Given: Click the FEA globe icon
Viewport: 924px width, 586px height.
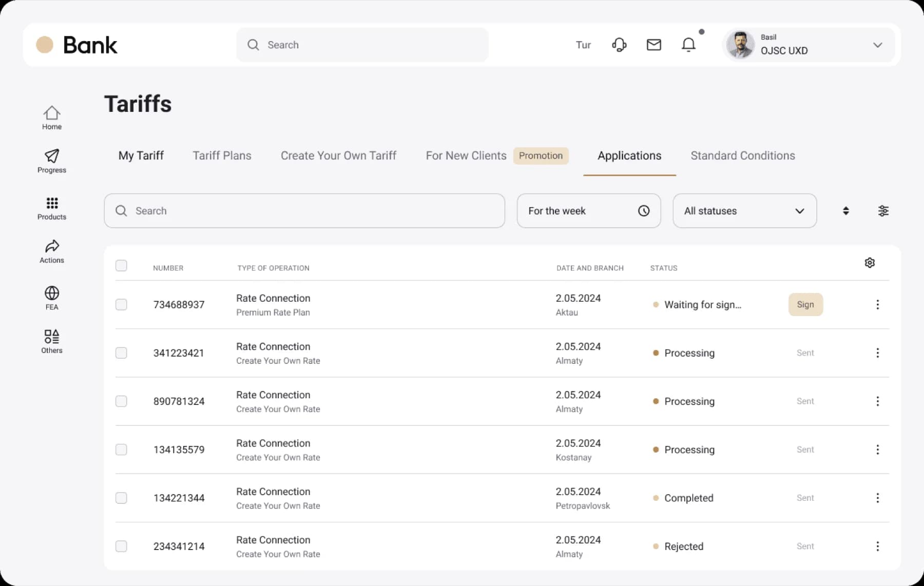Looking at the screenshot, I should pos(51,298).
